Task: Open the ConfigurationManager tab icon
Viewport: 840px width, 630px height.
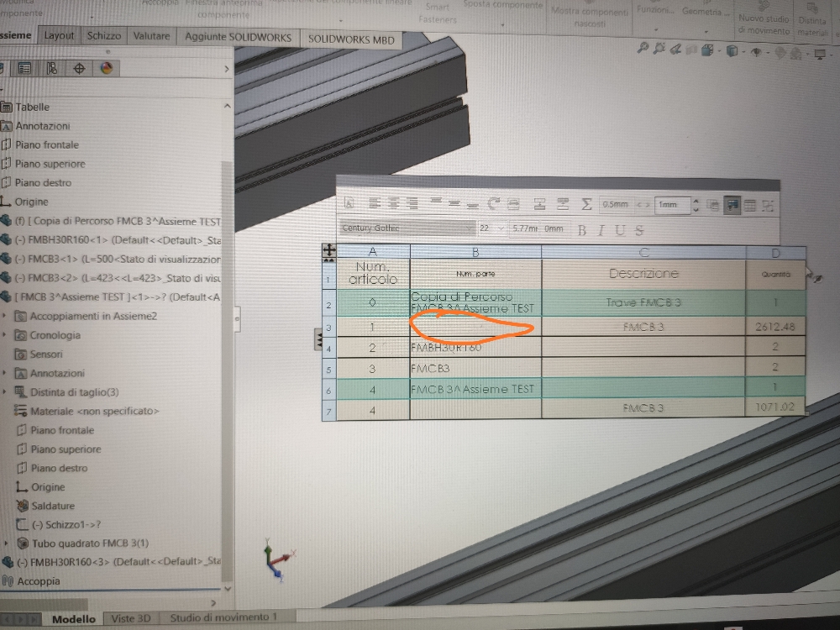Action: click(52, 68)
